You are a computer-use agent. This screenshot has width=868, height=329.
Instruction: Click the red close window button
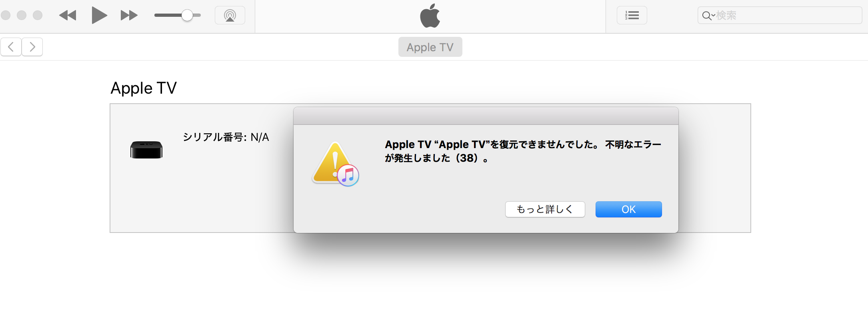coord(6,15)
